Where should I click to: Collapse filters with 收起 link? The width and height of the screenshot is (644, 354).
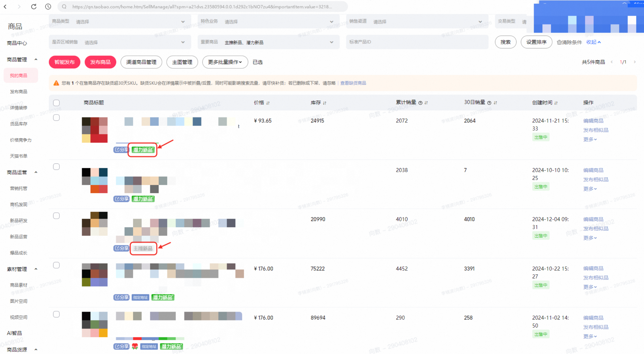tap(593, 42)
